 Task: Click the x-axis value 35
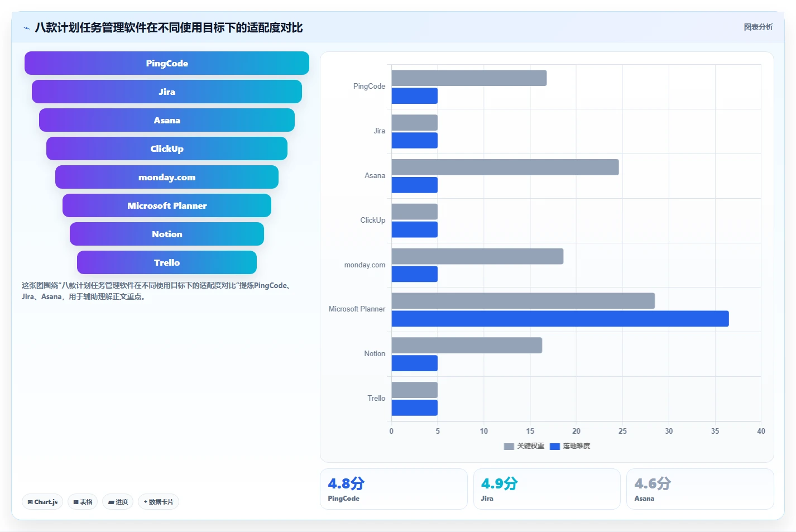pyautogui.click(x=715, y=431)
